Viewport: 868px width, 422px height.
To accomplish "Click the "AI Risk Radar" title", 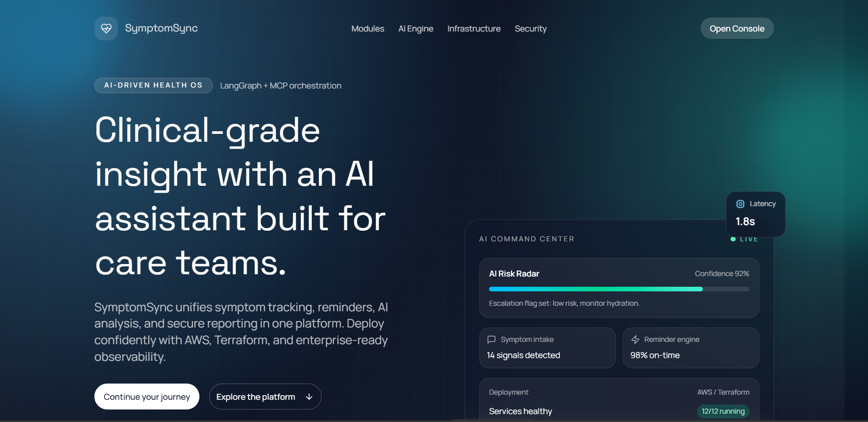I will click(x=514, y=274).
